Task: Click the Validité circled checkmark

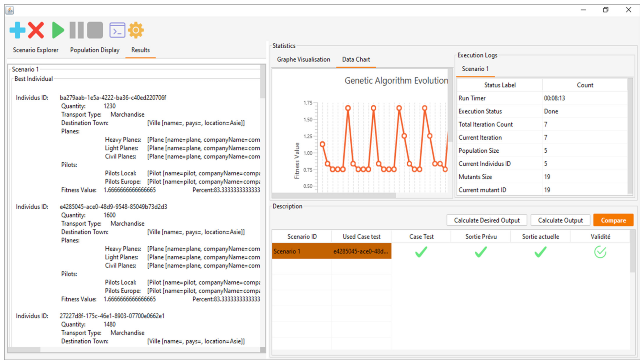Action: click(600, 252)
